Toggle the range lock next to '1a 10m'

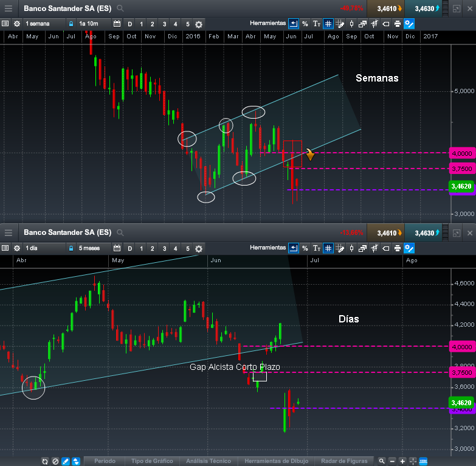[71, 24]
